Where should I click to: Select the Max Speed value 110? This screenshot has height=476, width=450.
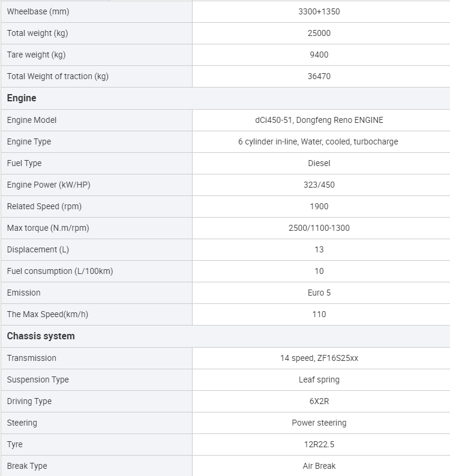(319, 314)
